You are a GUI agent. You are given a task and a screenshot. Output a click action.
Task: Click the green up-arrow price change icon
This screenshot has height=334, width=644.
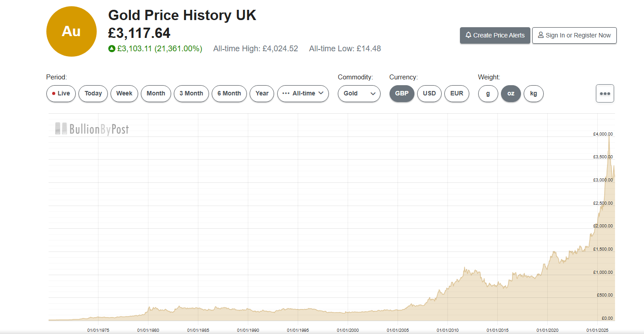[112, 49]
